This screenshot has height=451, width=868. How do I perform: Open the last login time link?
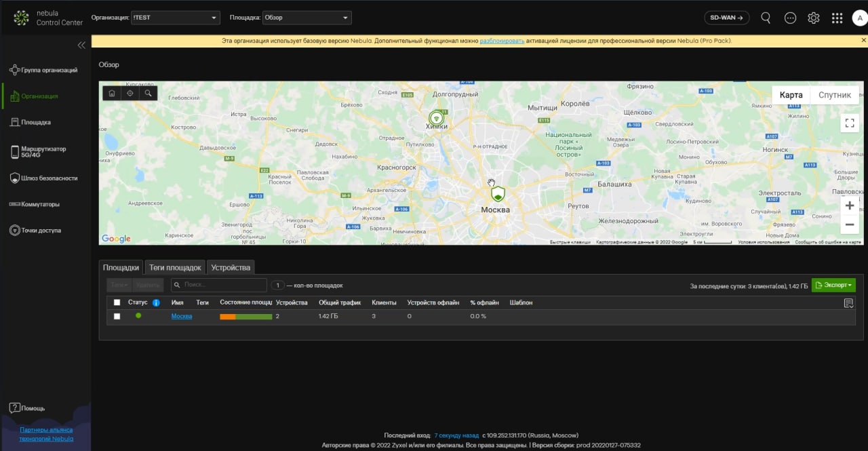tap(456, 435)
